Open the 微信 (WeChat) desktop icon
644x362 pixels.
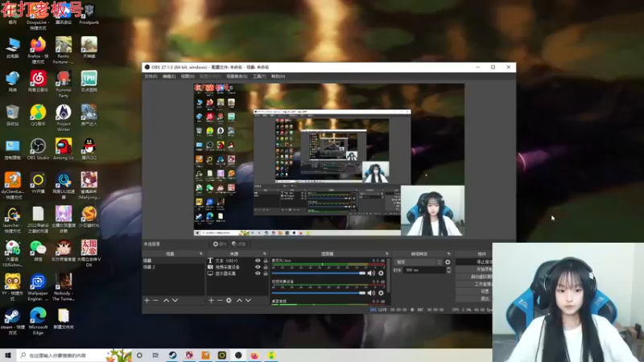(x=38, y=251)
